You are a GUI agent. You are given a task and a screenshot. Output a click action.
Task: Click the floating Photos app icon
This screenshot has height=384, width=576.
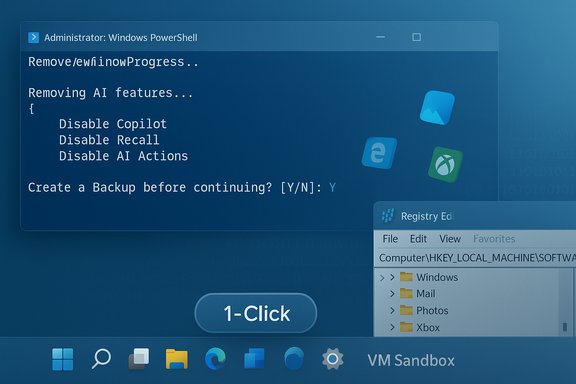[437, 108]
